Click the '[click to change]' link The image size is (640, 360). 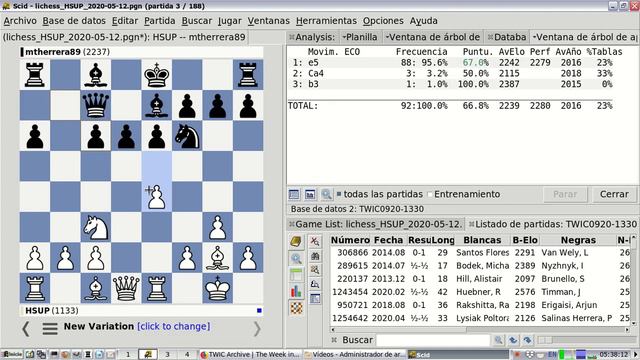(173, 327)
